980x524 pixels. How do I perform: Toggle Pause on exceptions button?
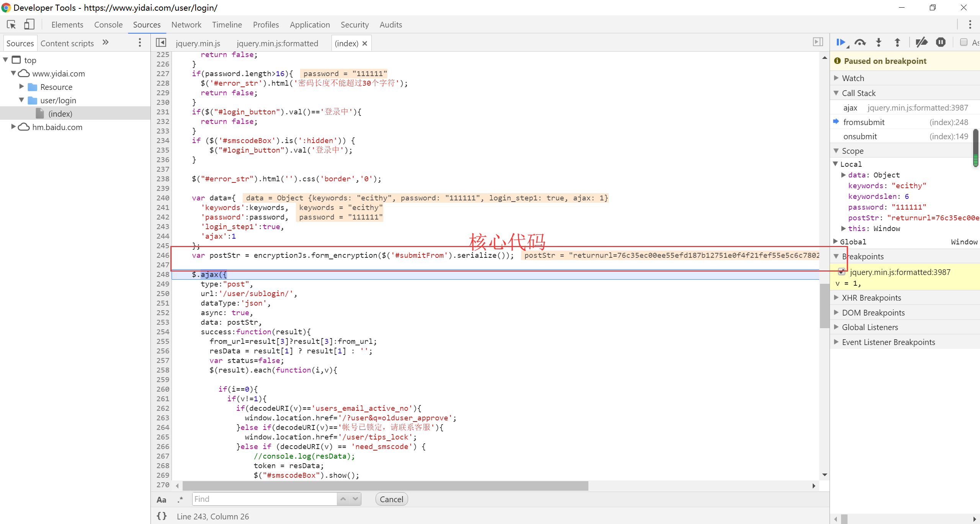tap(941, 42)
